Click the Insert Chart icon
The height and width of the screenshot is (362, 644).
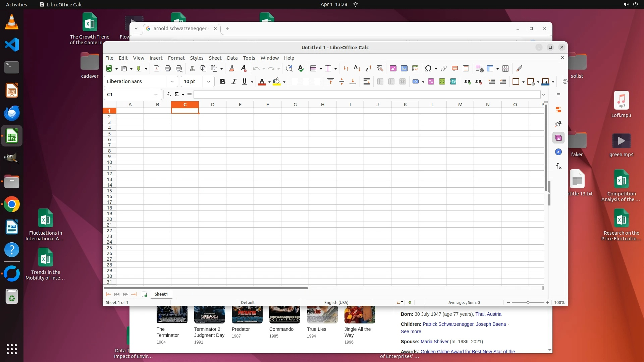point(404,68)
